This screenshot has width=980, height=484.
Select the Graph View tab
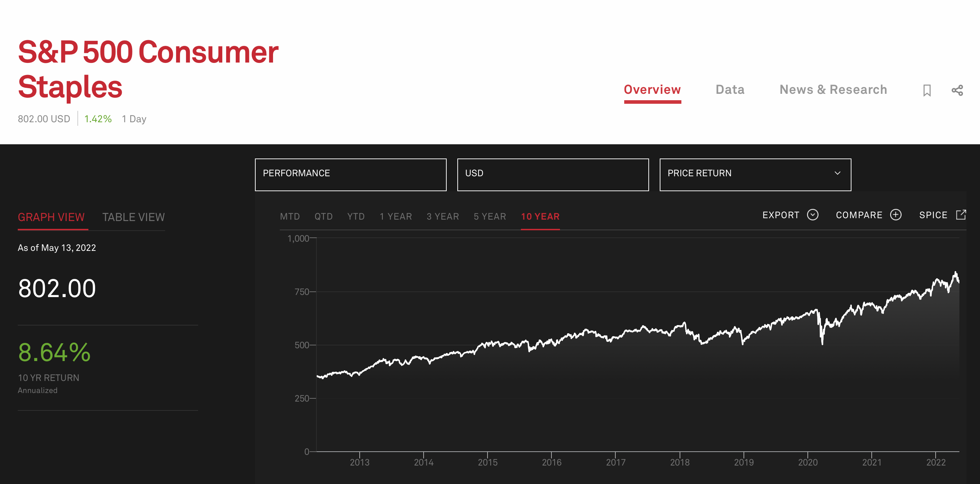click(x=51, y=217)
